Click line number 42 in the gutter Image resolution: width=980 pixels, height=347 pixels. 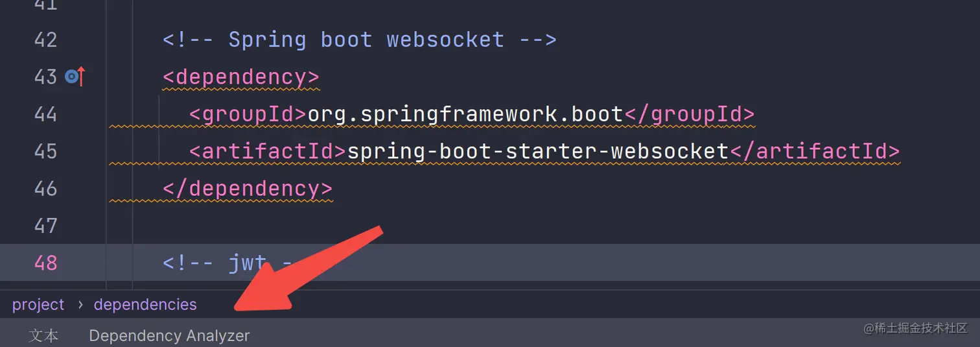(45, 40)
